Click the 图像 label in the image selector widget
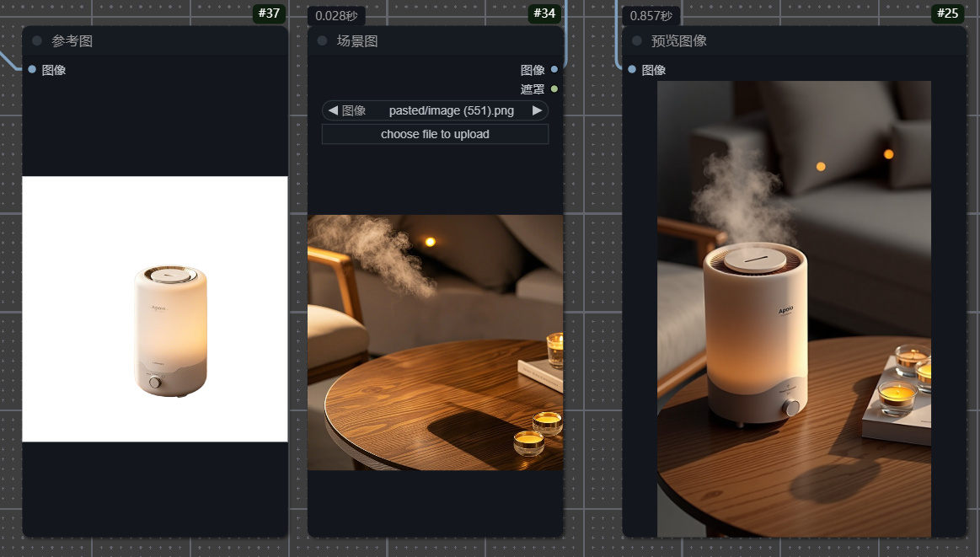 [355, 110]
